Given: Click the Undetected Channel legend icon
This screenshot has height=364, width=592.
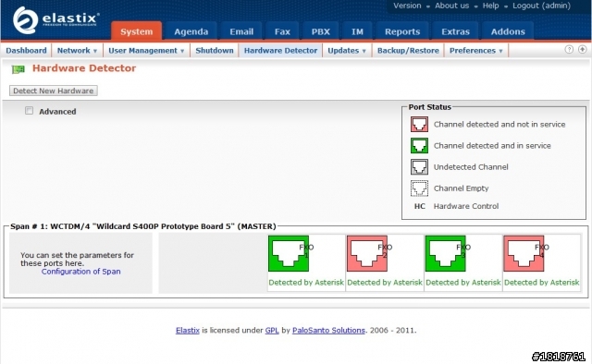Looking at the screenshot, I should pyautogui.click(x=419, y=166).
